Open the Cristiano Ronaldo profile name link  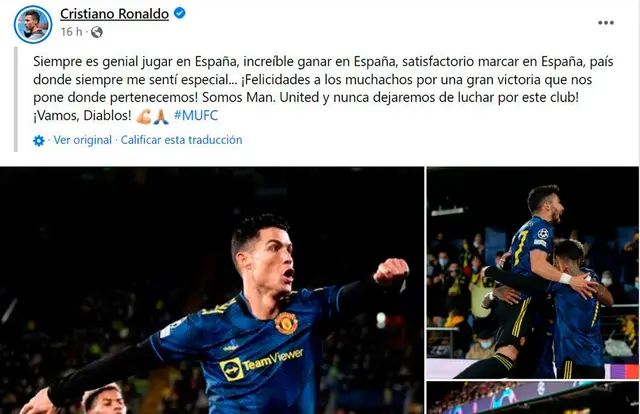pyautogui.click(x=114, y=13)
